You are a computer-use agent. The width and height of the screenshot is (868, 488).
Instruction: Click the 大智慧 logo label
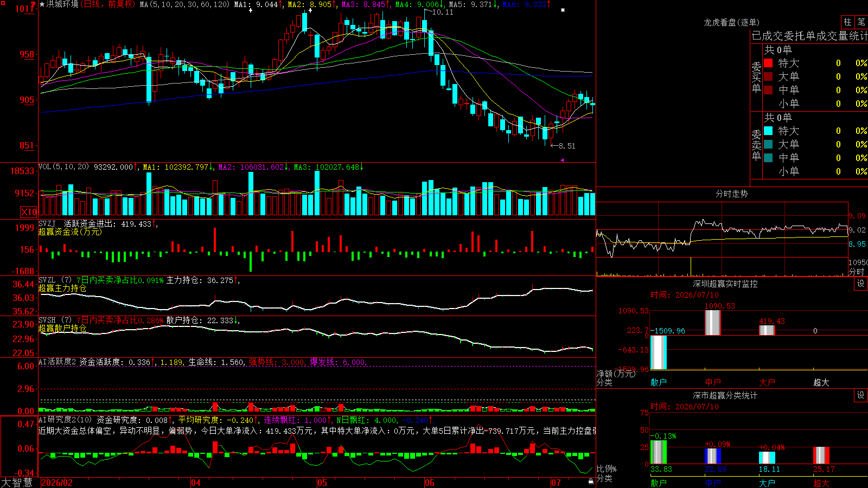(17, 483)
